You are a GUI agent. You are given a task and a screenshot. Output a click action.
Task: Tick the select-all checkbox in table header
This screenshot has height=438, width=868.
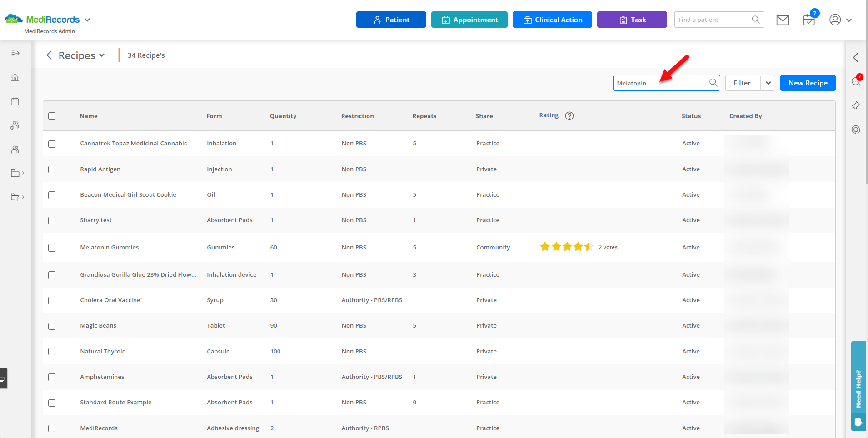tap(52, 116)
